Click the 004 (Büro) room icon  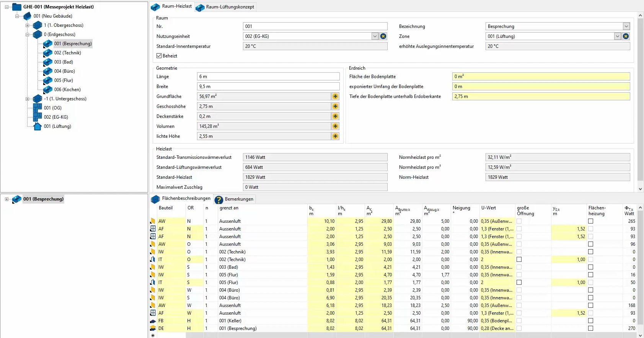point(48,71)
